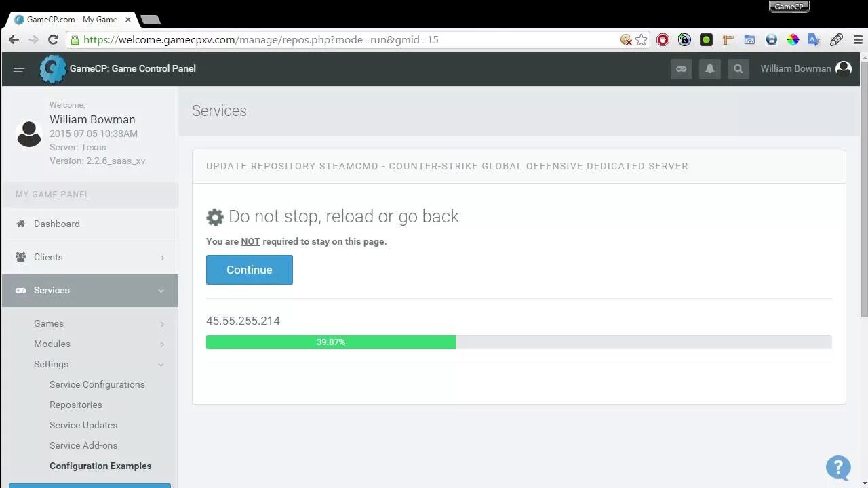Click the blue Continue button

point(250,270)
